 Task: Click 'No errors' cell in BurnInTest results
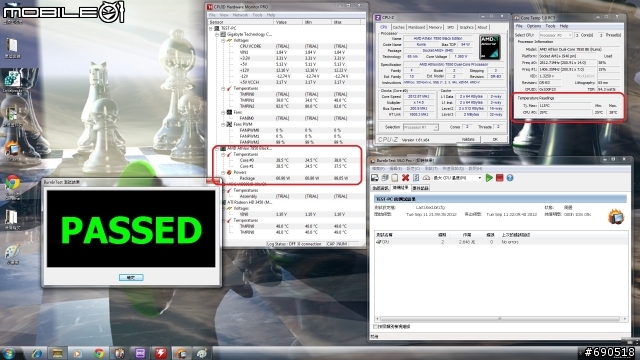coord(510,242)
